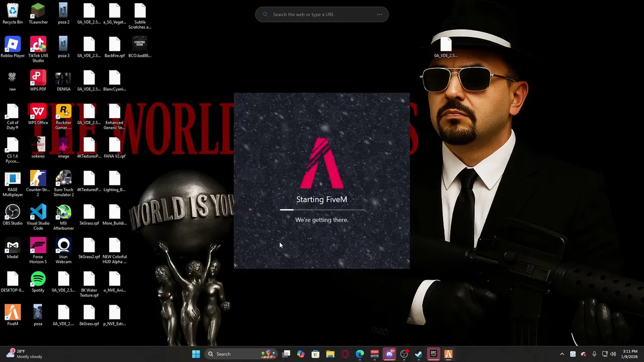Open Microsoft Edge from taskbar

pyautogui.click(x=360, y=354)
